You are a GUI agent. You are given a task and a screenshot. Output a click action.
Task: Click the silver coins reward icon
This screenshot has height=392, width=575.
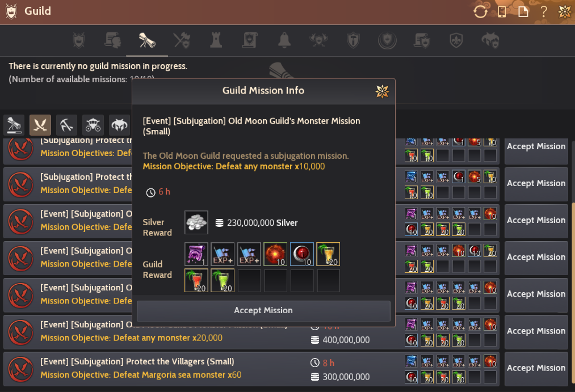tap(196, 222)
